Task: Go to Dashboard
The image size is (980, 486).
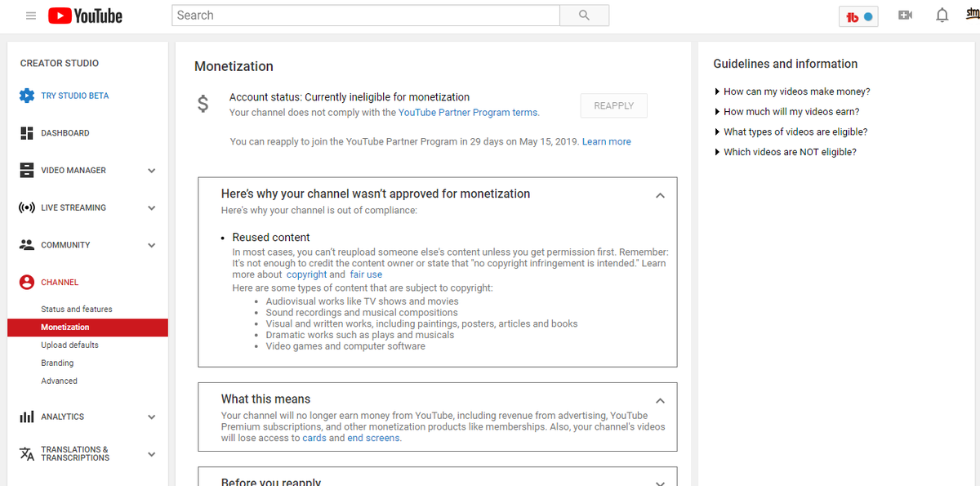Action: (x=65, y=133)
